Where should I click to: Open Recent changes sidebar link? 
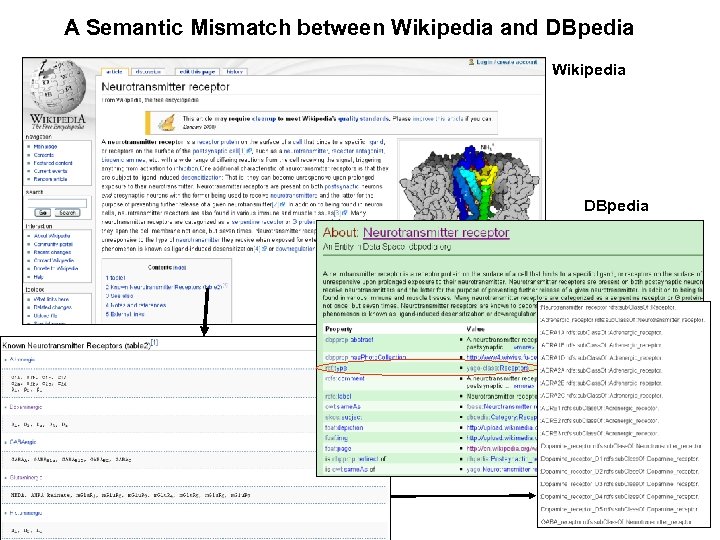coord(52,252)
